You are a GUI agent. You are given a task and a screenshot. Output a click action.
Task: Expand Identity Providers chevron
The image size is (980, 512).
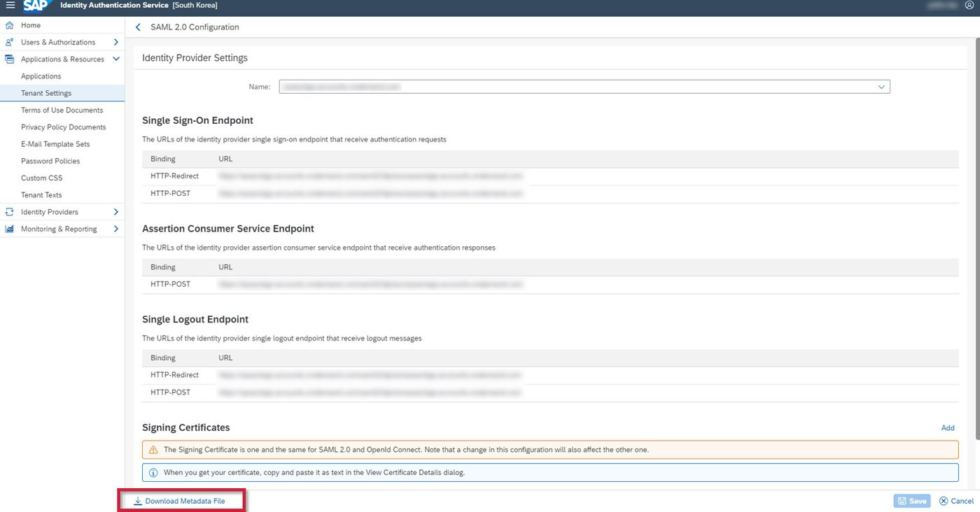pos(116,212)
